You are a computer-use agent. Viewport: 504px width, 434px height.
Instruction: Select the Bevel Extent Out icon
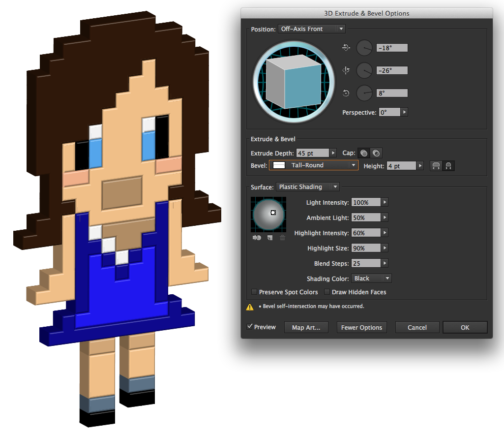coord(436,165)
